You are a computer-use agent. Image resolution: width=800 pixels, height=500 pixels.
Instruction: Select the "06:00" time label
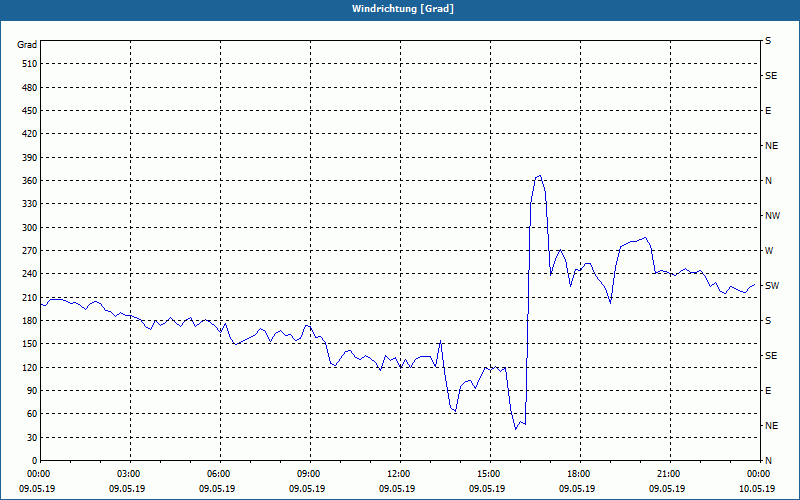click(x=220, y=473)
